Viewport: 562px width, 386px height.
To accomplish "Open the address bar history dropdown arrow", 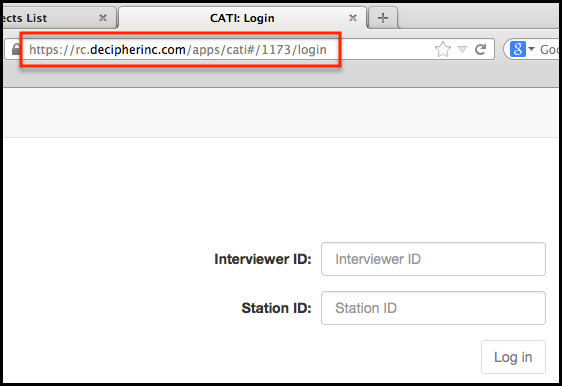I will [462, 49].
